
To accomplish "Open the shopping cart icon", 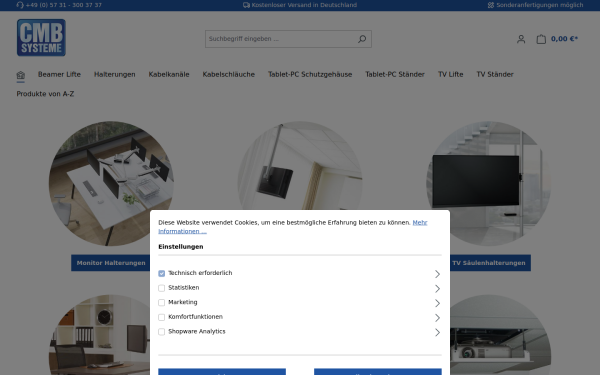I will point(541,39).
